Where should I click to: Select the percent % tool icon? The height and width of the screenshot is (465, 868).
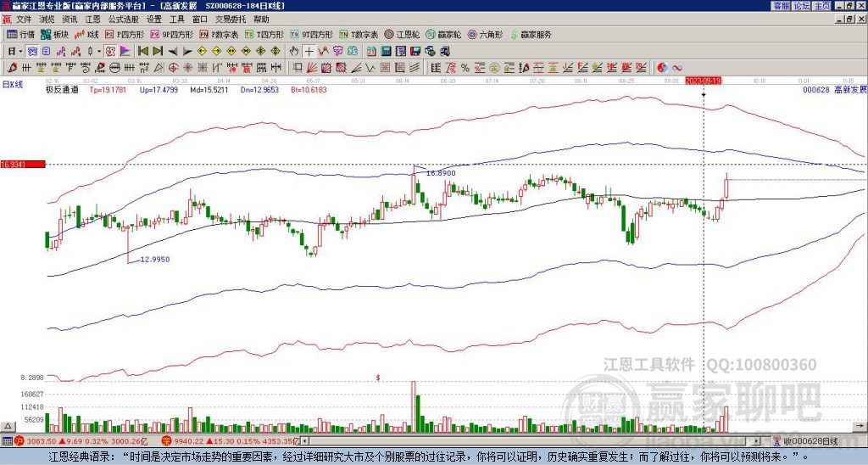pyautogui.click(x=465, y=68)
